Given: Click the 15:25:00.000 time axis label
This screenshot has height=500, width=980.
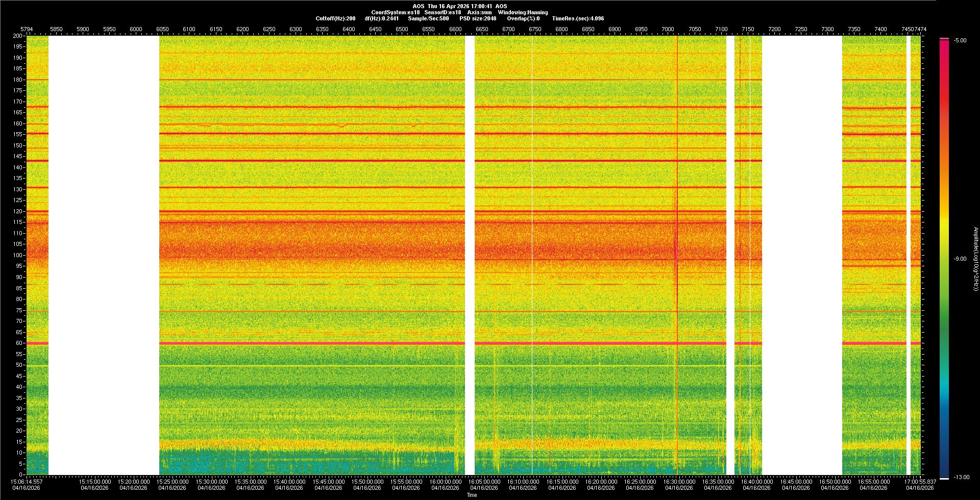Looking at the screenshot, I should click(173, 482).
